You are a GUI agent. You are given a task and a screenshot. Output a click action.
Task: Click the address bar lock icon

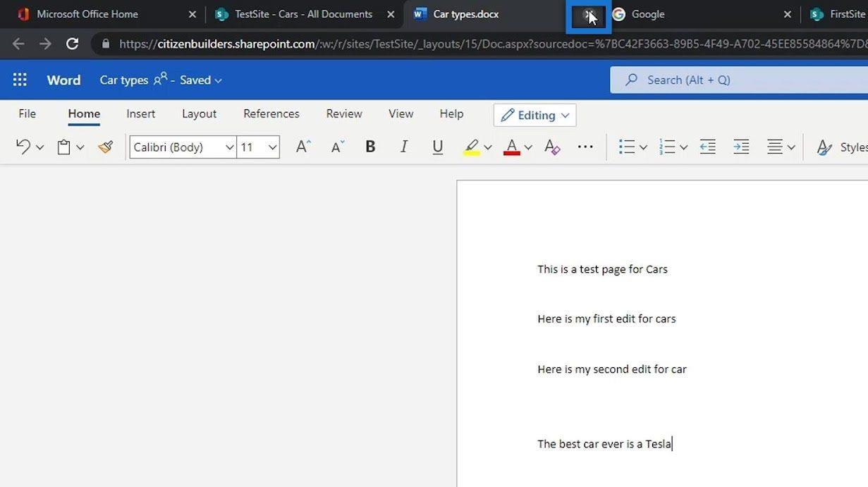click(106, 44)
